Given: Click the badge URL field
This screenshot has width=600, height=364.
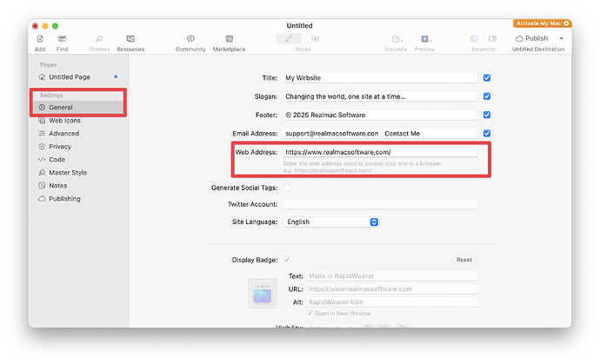Looking at the screenshot, I should tap(392, 288).
